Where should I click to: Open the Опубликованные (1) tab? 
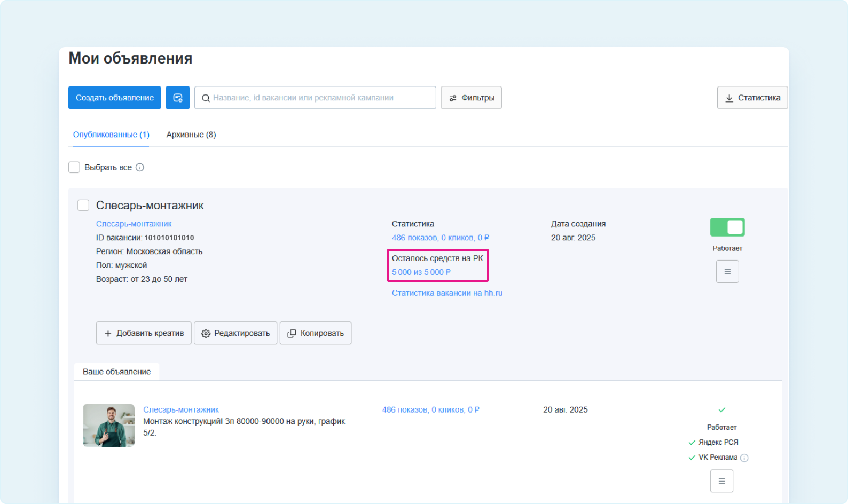[x=111, y=135]
